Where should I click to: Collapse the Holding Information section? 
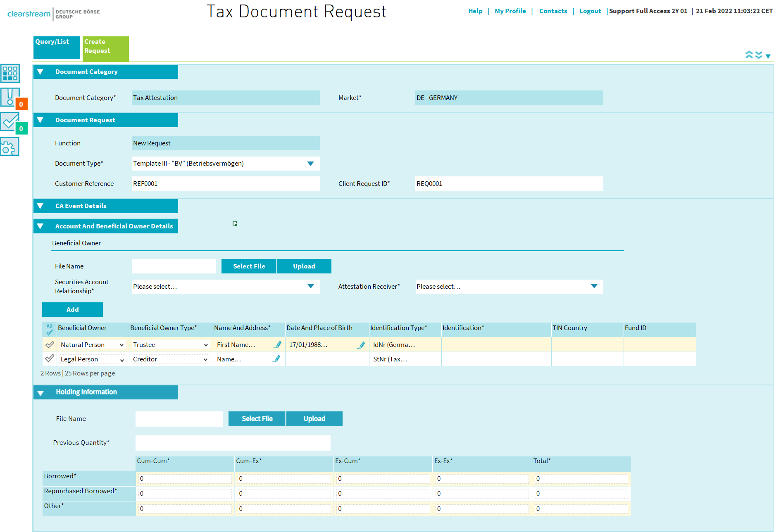40,393
